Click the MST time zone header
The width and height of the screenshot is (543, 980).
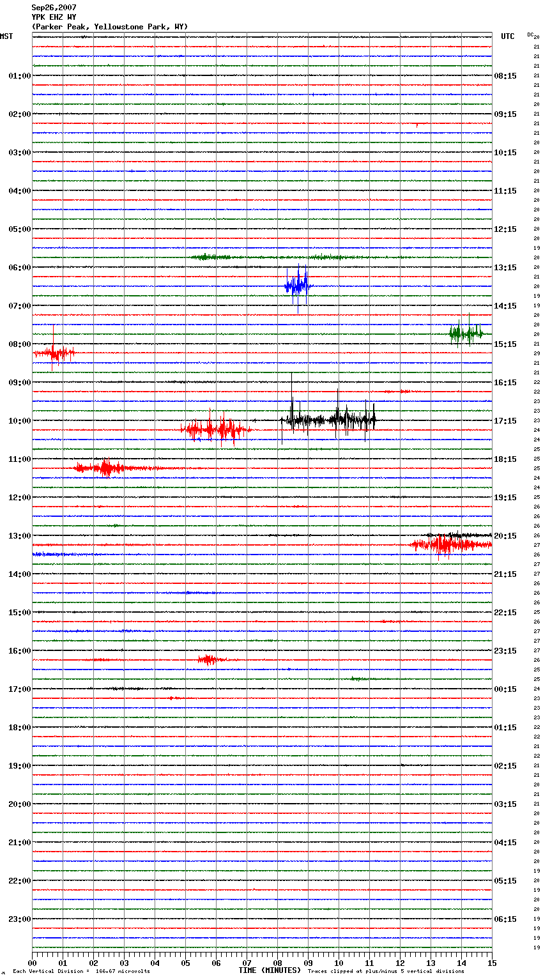pyautogui.click(x=6, y=36)
